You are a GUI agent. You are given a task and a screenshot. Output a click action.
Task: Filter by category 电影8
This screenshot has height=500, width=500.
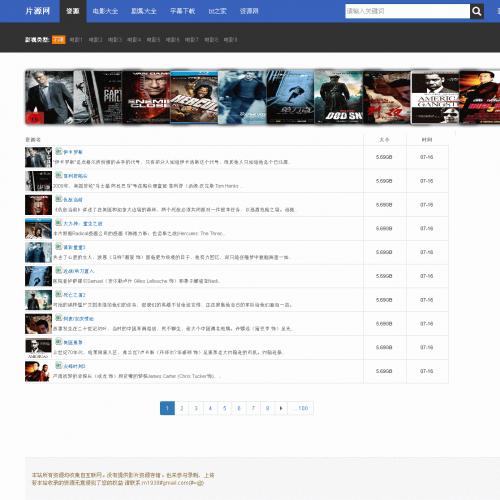click(211, 40)
